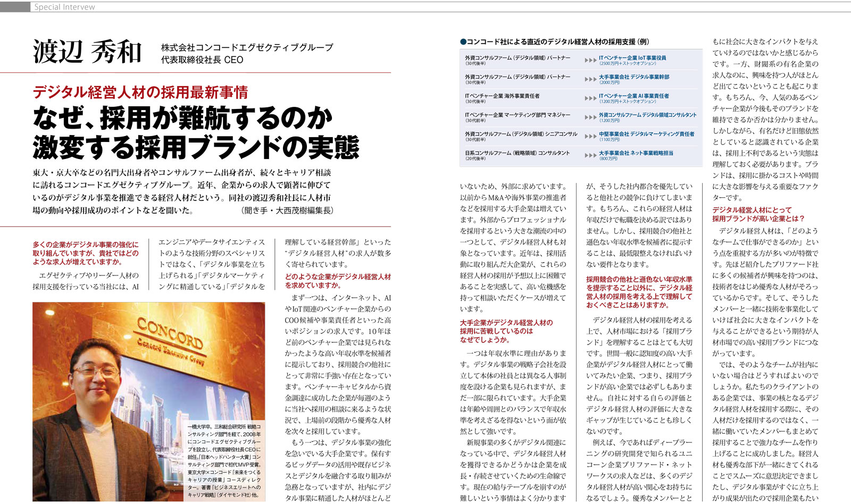Click "大手事業会社 ネット事業戦略担当" in the table
Image resolution: width=851 pixels, height=504 pixels.
636,153
